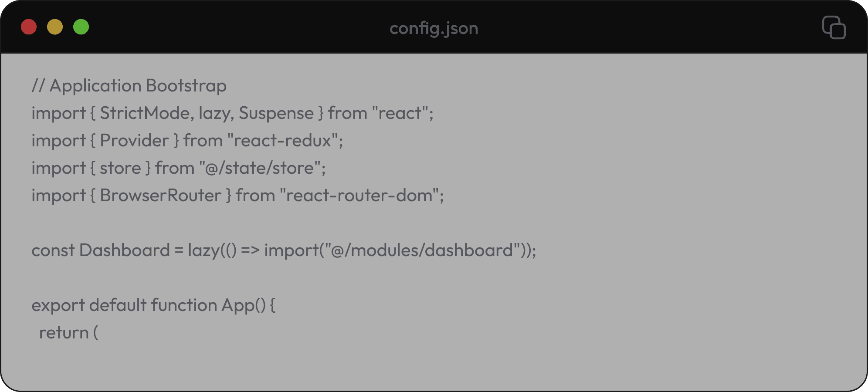
Task: Click the config.json file title
Action: (x=434, y=28)
